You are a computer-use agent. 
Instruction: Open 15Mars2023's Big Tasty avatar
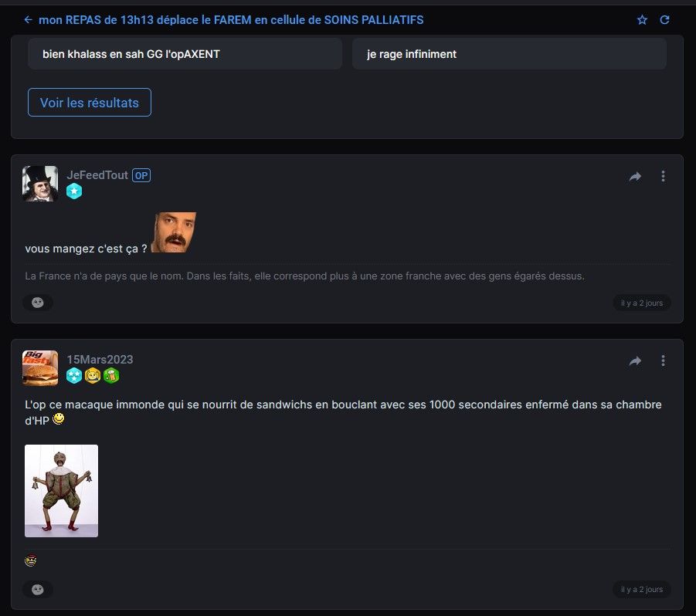tap(40, 368)
